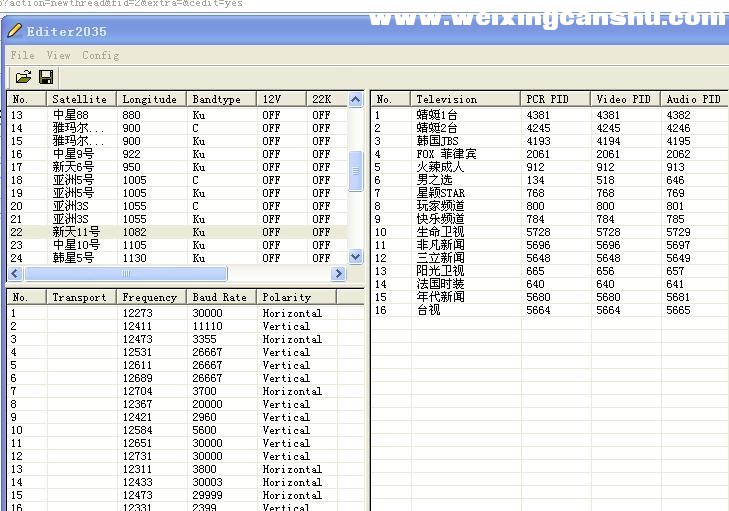Open the File menu
The width and height of the screenshot is (729, 511).
22,55
